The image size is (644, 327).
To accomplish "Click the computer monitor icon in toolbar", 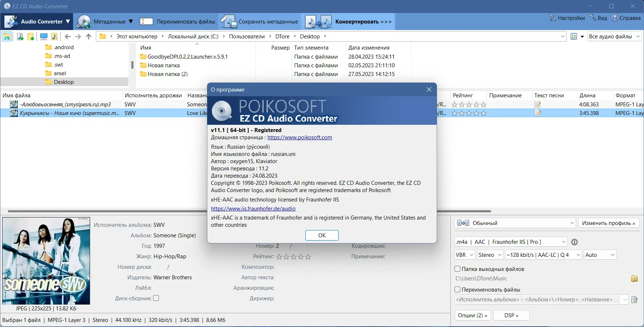I will click(x=44, y=37).
